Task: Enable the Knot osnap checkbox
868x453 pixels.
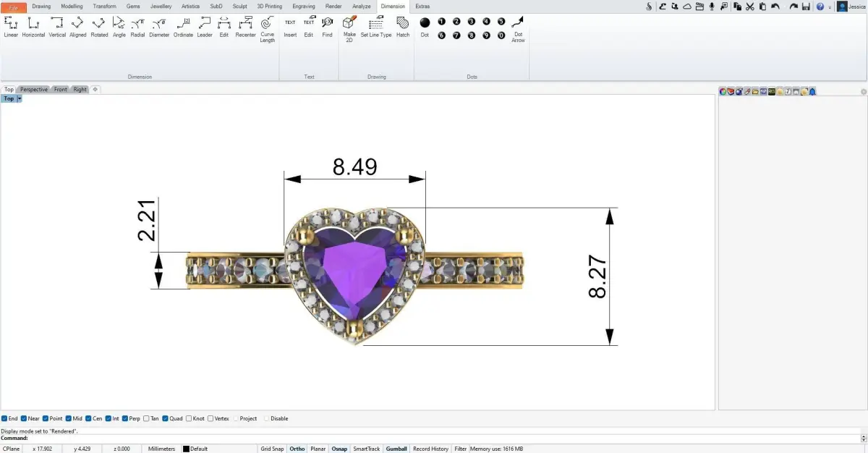Action: point(189,418)
